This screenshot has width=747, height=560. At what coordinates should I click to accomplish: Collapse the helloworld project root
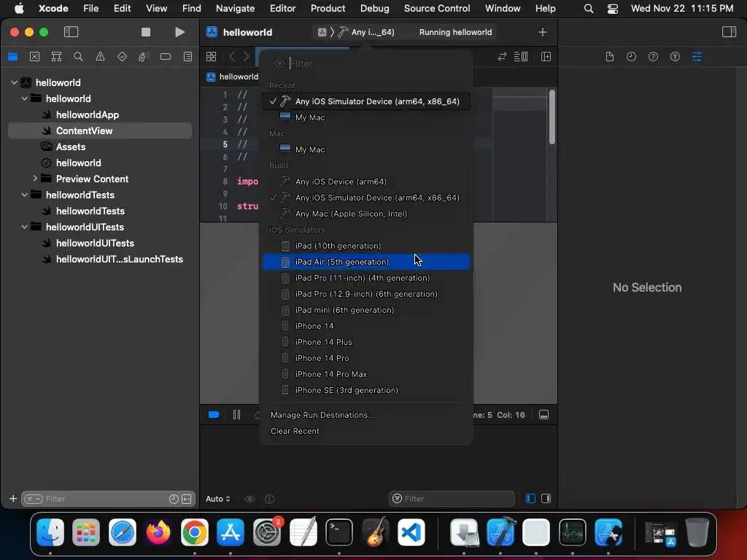(x=15, y=82)
